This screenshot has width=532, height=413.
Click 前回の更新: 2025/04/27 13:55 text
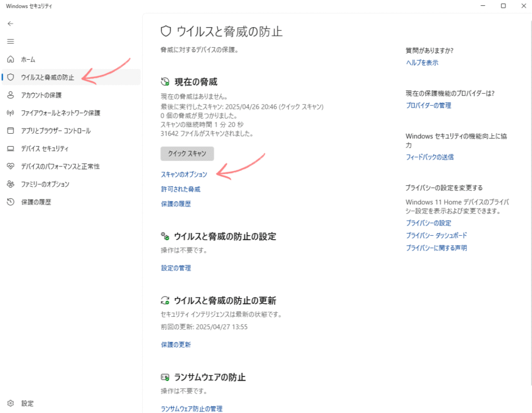pos(204,327)
